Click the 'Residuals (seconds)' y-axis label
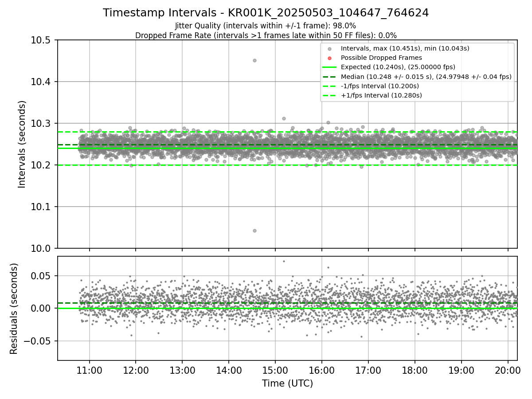This screenshot has width=532, height=399. pos(14,309)
